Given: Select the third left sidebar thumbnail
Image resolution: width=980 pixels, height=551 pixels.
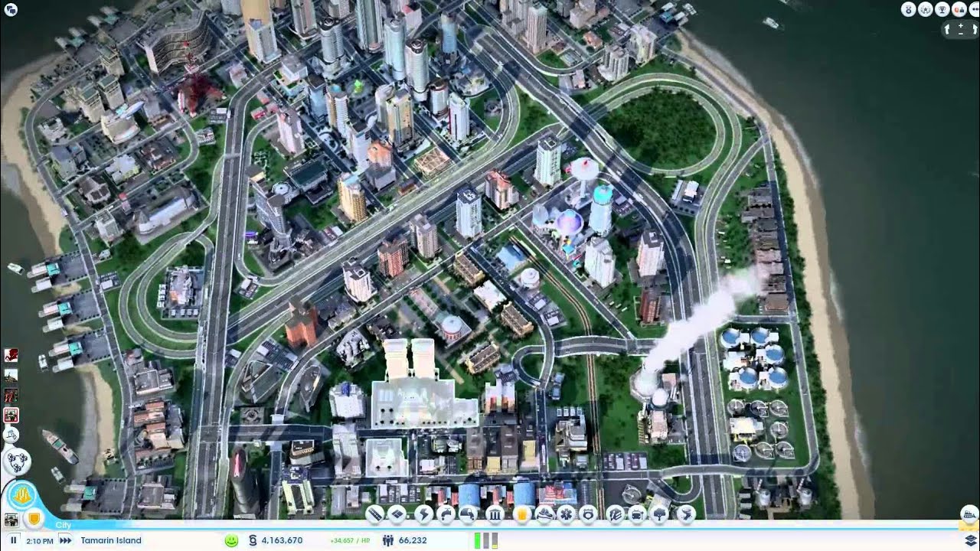Looking at the screenshot, I should pyautogui.click(x=11, y=395).
